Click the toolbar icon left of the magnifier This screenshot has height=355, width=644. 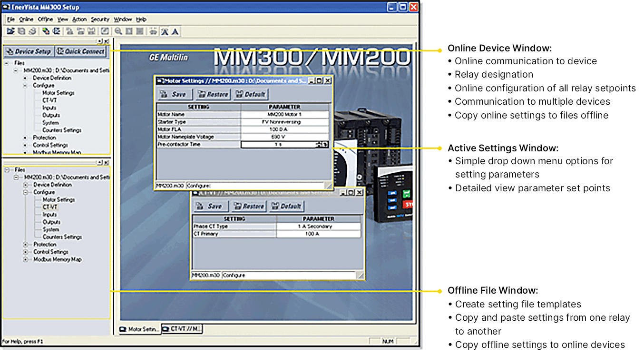pos(105,31)
